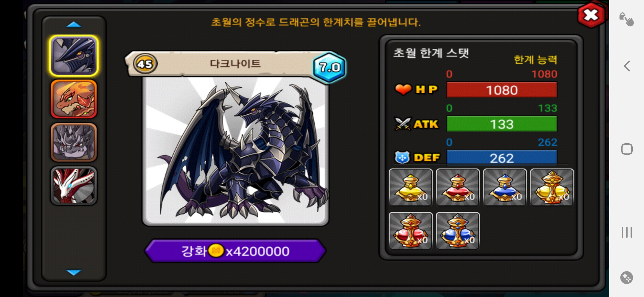The height and width of the screenshot is (297, 644).
Task: Select the small red essence potion
Action: click(x=458, y=187)
